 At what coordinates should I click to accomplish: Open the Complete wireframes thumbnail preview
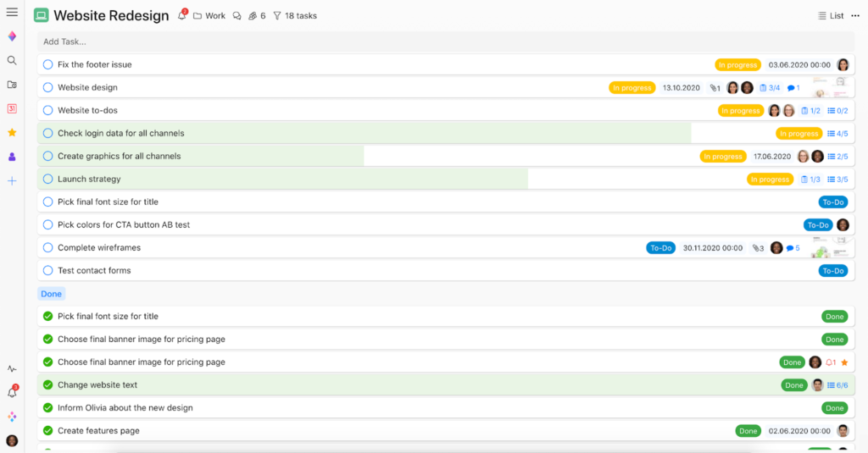point(831,247)
